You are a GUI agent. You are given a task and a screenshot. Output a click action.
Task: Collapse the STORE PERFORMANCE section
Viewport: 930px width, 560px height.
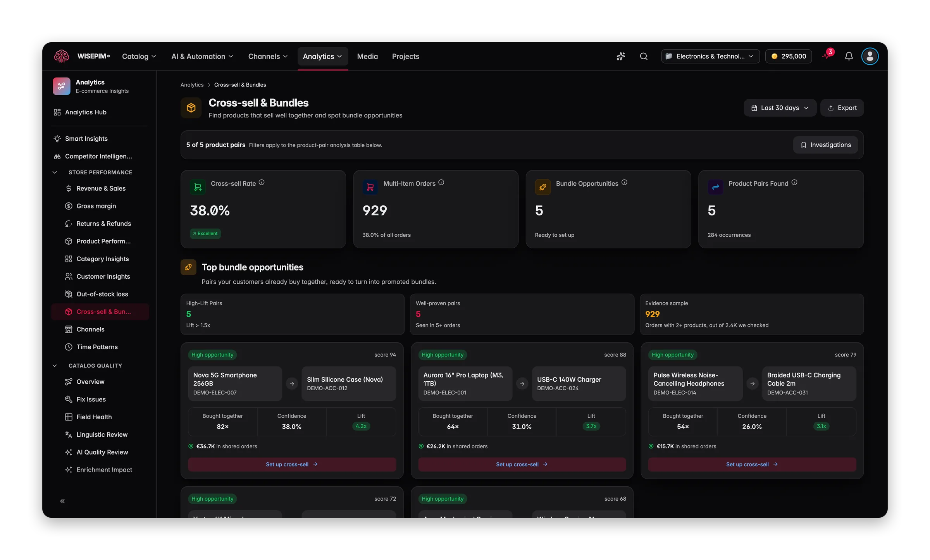[55, 172]
